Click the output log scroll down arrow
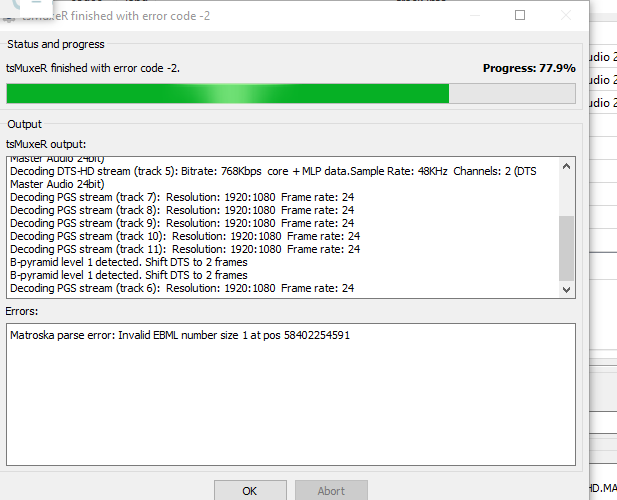The width and height of the screenshot is (617, 500). click(x=566, y=290)
